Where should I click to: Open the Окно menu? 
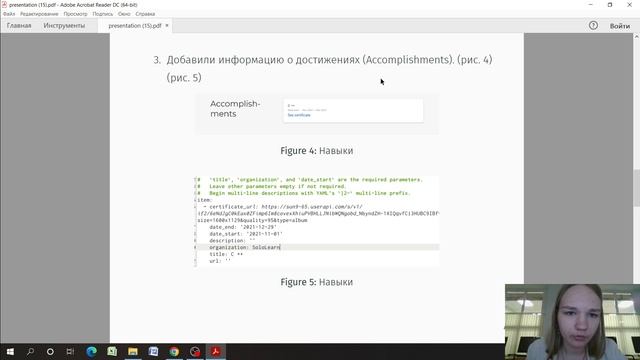pos(124,14)
